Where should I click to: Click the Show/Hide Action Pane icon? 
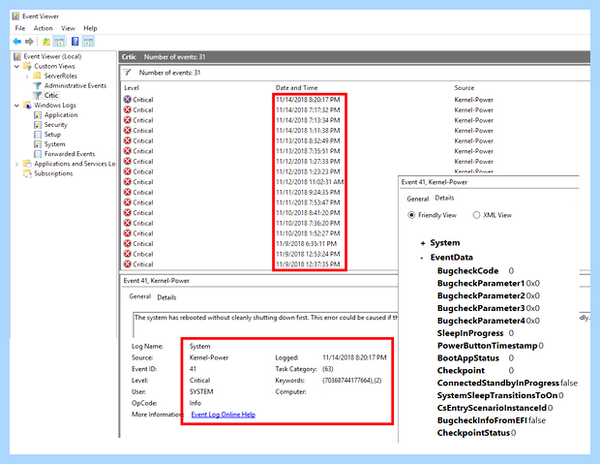point(88,41)
